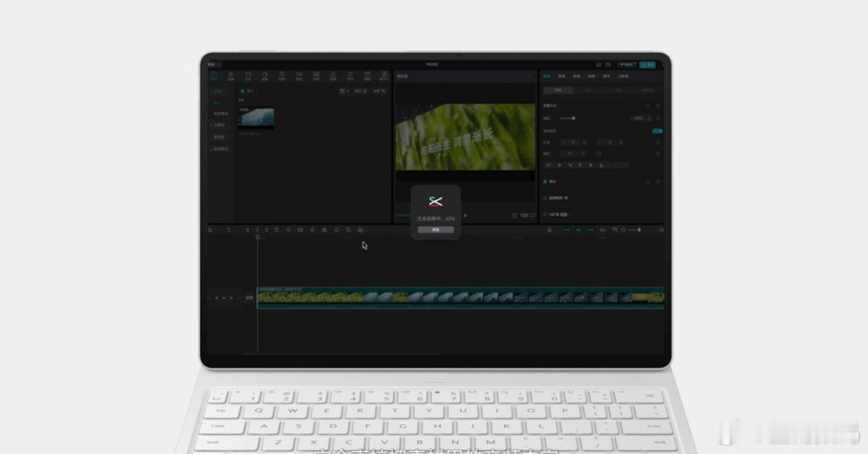Click the 导出 export button
This screenshot has width=868, height=454.
[648, 64]
